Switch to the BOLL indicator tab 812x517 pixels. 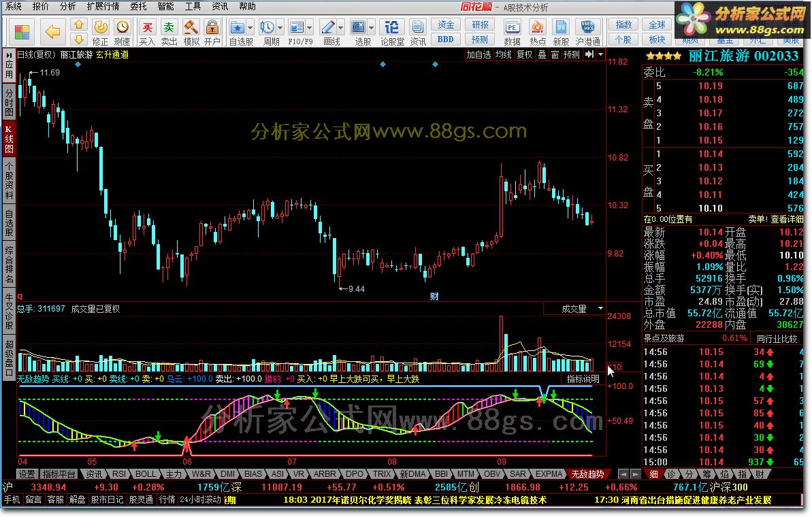pyautogui.click(x=146, y=474)
